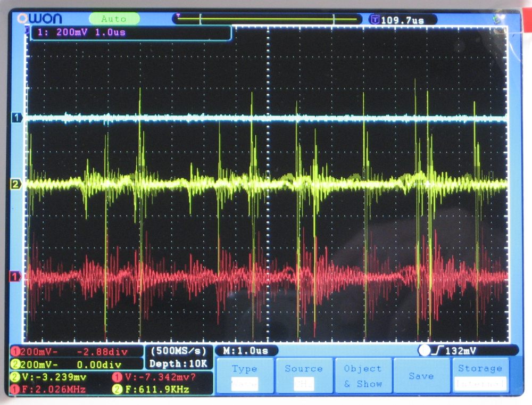
Task: Click the green Auto status indicator
Action: 114,19
